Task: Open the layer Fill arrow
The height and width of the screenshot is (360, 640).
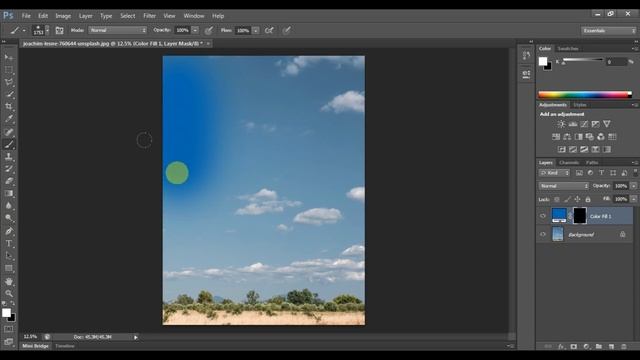Action: 633,199
